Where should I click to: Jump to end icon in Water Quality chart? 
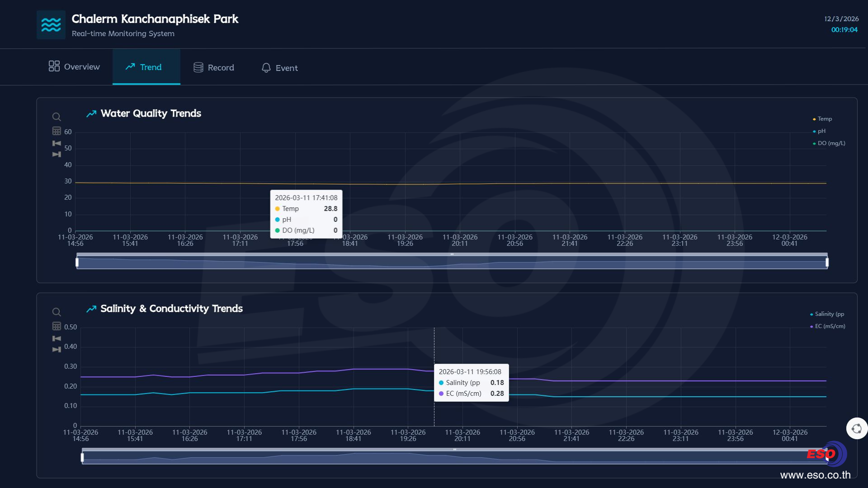(x=57, y=155)
